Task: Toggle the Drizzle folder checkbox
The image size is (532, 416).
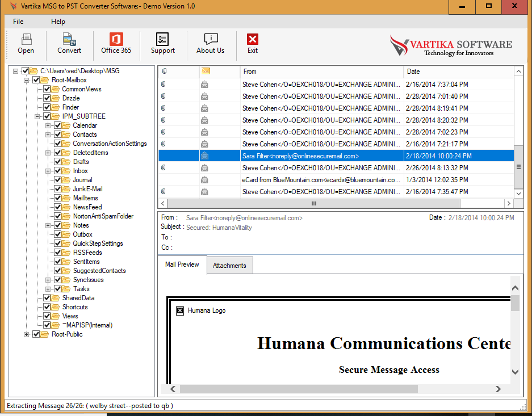Action: tap(47, 98)
